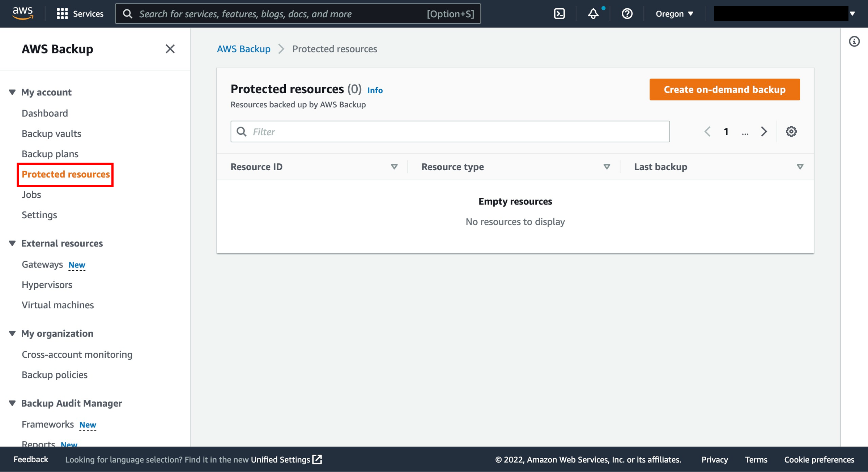Viewport: 868px width, 472px height.
Task: Select Protected resources in the sidebar
Action: pos(65,174)
